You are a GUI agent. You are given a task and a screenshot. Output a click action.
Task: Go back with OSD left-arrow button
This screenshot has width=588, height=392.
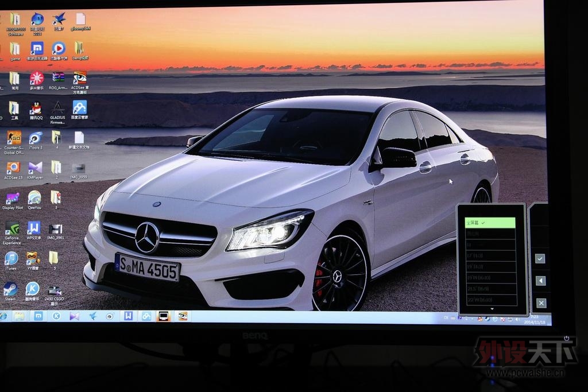540,281
